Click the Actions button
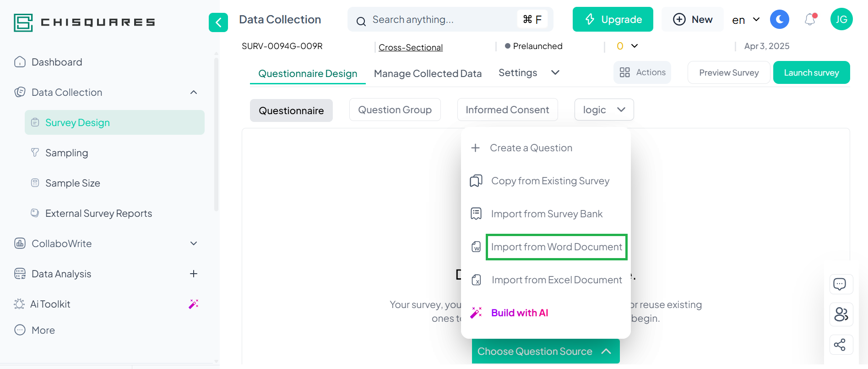Image resolution: width=868 pixels, height=369 pixels. coord(642,72)
